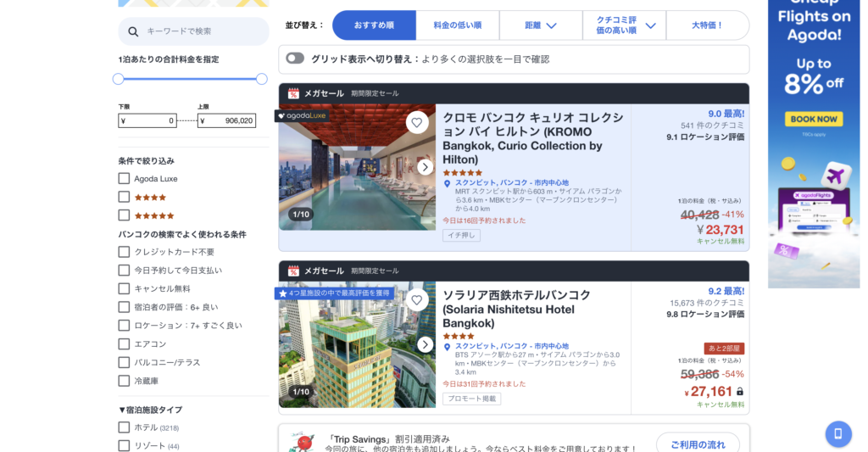
Task: Open the mobile app floating button
Action: coord(838,433)
